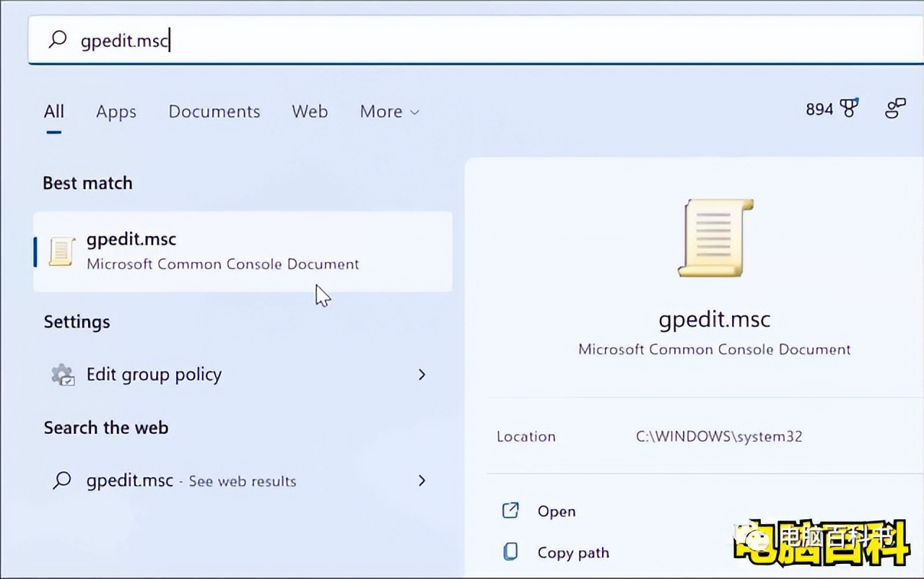Select the gpedit.msc best match result
The width and height of the screenshot is (924, 579).
pyautogui.click(x=242, y=251)
